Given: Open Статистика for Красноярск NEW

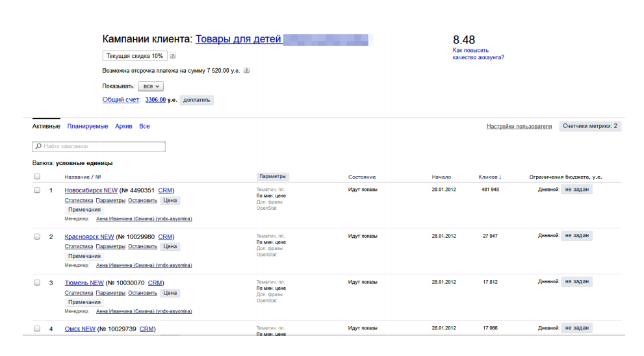Looking at the screenshot, I should [79, 246].
